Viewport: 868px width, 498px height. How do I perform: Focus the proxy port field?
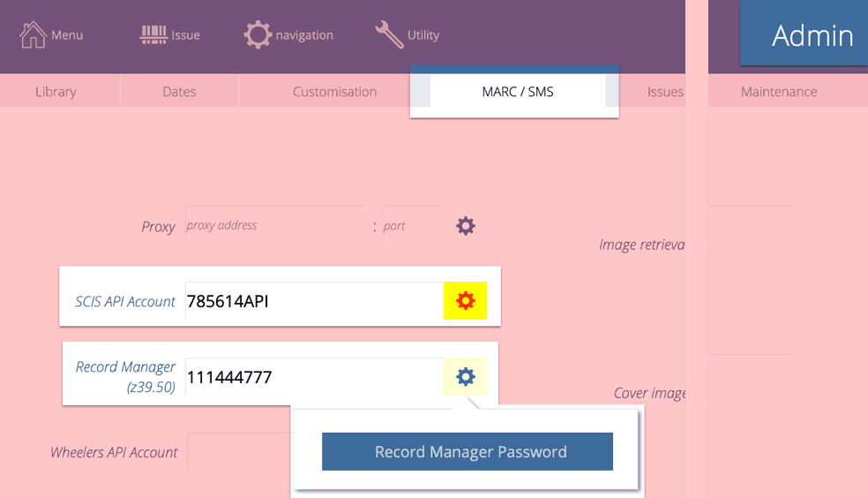coord(411,226)
